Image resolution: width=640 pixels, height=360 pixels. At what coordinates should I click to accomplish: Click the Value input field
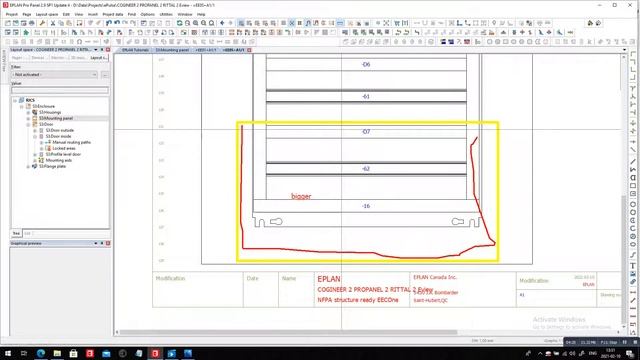coord(60,90)
